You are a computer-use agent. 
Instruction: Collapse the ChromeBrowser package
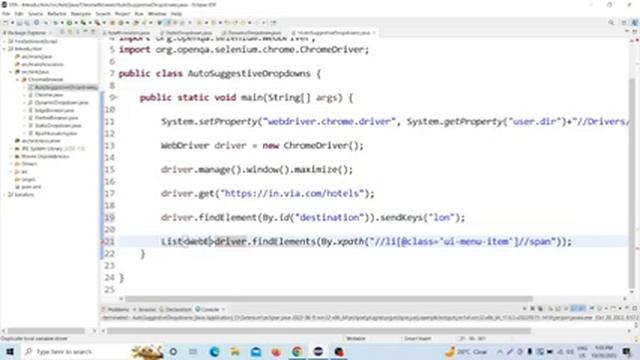tap(18, 80)
